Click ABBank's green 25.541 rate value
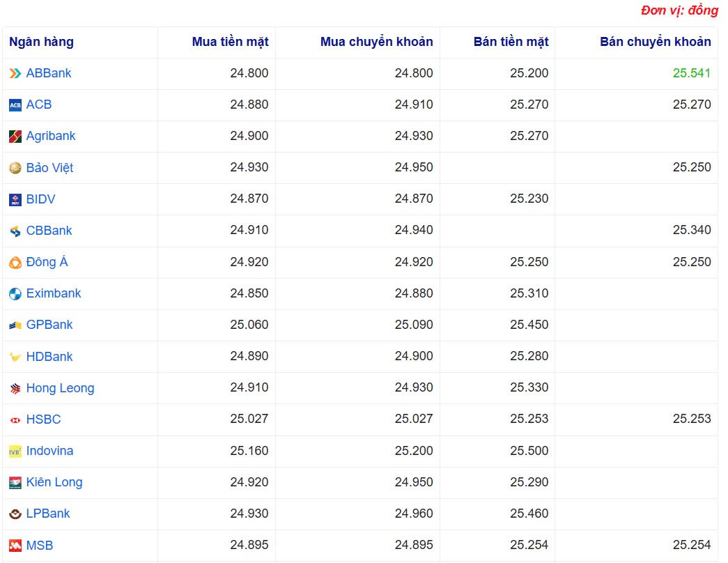728x563 pixels. pyautogui.click(x=691, y=73)
